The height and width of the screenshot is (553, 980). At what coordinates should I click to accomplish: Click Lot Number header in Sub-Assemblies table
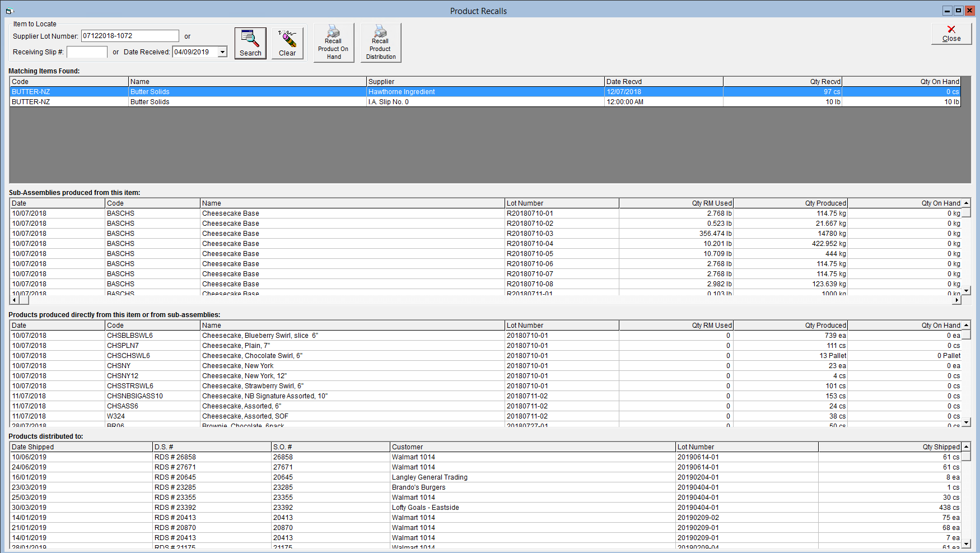tap(562, 203)
